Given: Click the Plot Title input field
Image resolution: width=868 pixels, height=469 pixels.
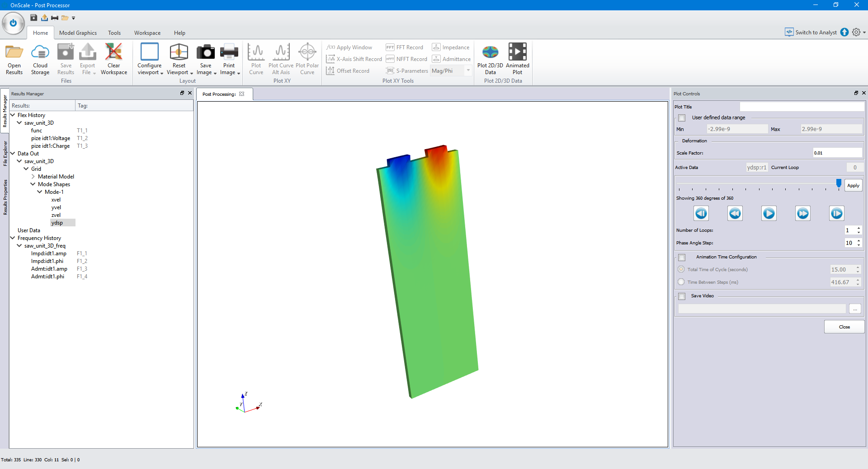Looking at the screenshot, I should tap(802, 107).
